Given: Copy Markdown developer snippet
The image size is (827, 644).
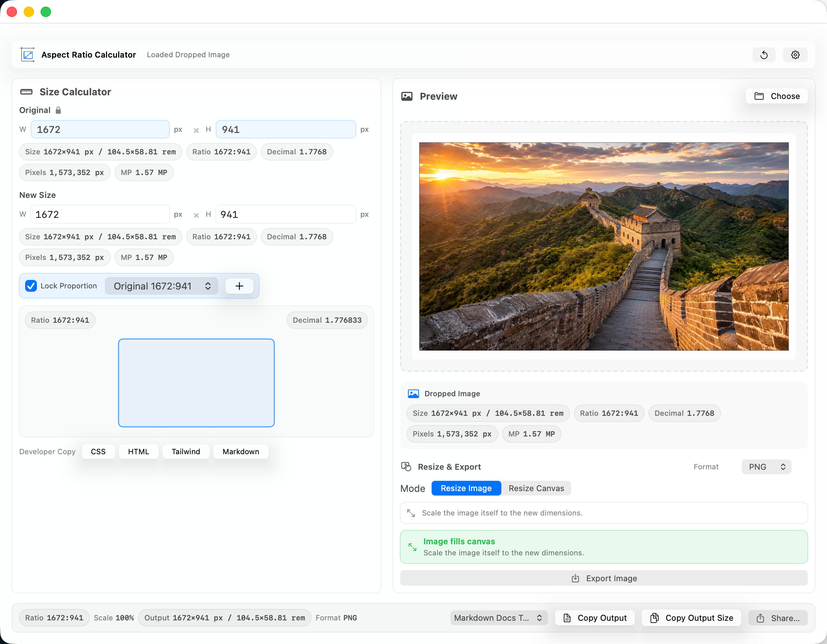Looking at the screenshot, I should pos(241,452).
